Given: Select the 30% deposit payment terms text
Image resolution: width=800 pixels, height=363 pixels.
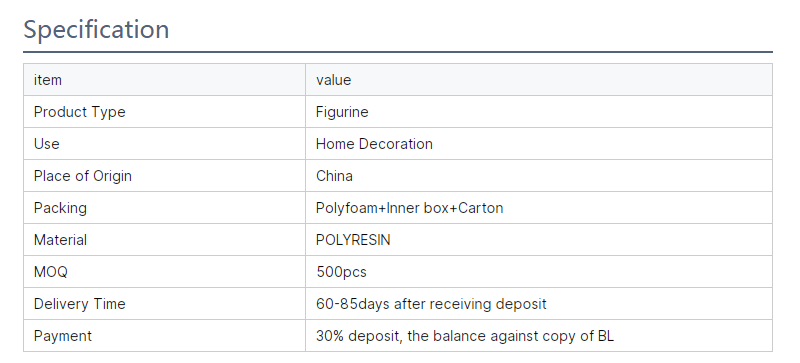Looking at the screenshot, I should pos(465,336).
